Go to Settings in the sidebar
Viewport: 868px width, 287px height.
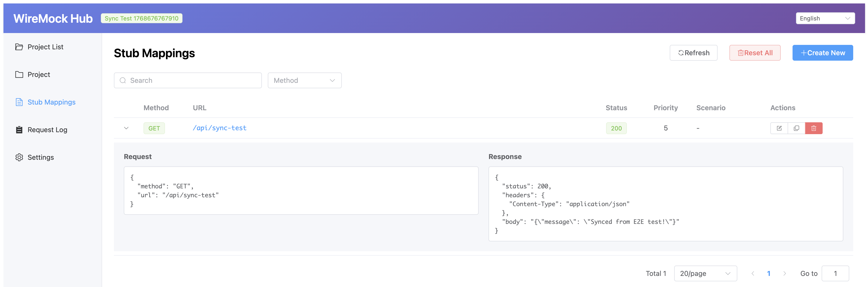[x=40, y=157]
